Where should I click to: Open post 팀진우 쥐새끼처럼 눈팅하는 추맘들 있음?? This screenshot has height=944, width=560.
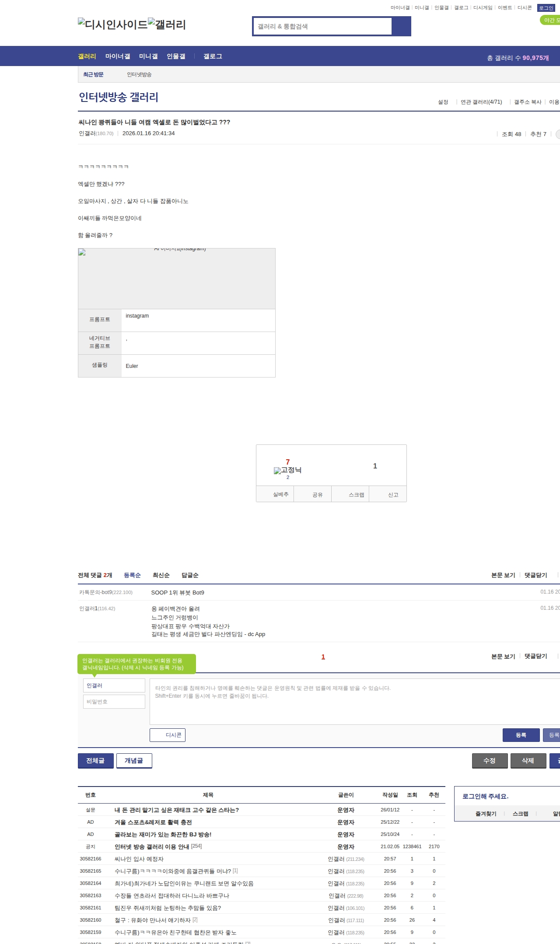168,908
